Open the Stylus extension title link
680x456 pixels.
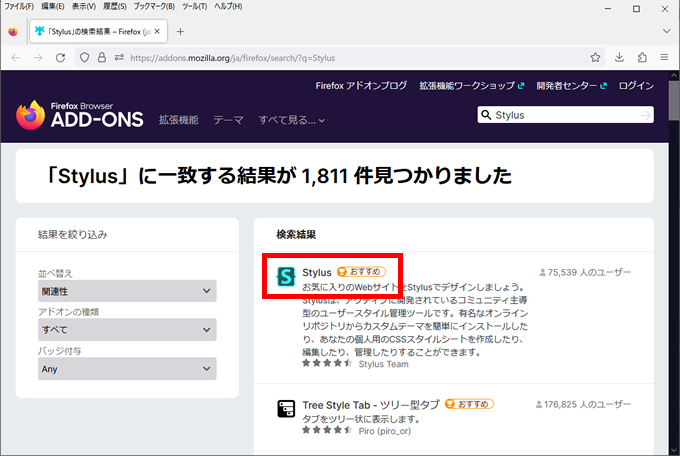(317, 272)
